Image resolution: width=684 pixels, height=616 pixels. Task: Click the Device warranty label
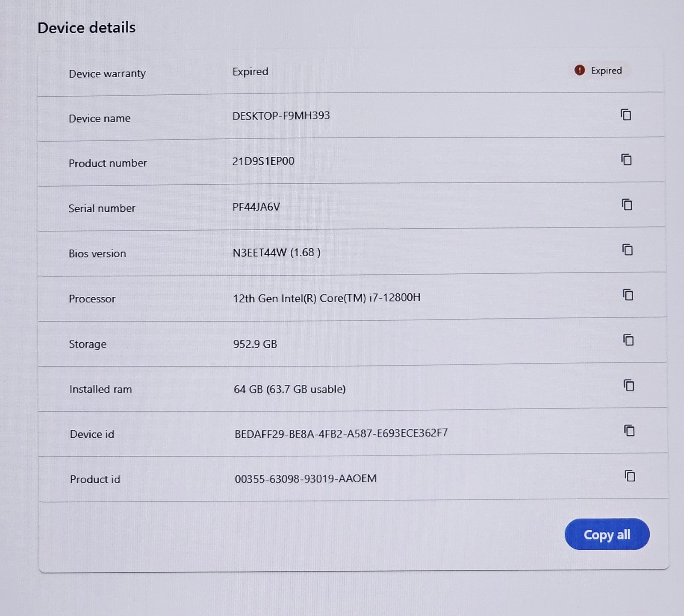107,74
